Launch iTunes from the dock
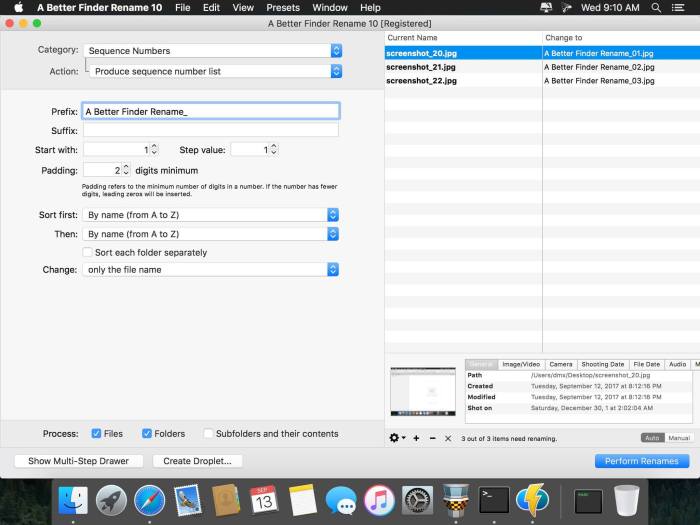 click(379, 500)
